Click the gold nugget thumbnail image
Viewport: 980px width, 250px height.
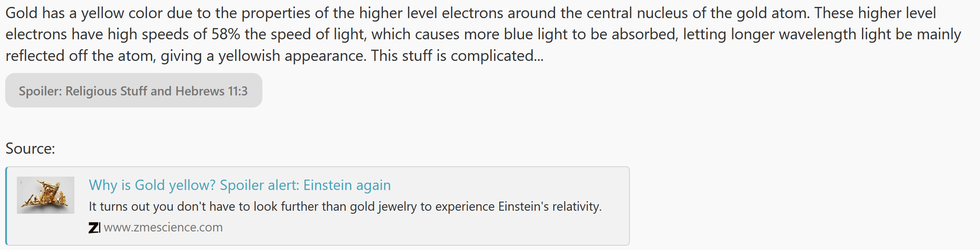pos(45,195)
